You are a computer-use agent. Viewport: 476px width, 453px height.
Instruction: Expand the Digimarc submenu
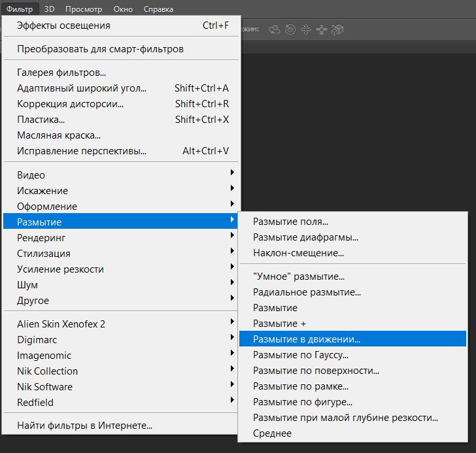point(121,340)
